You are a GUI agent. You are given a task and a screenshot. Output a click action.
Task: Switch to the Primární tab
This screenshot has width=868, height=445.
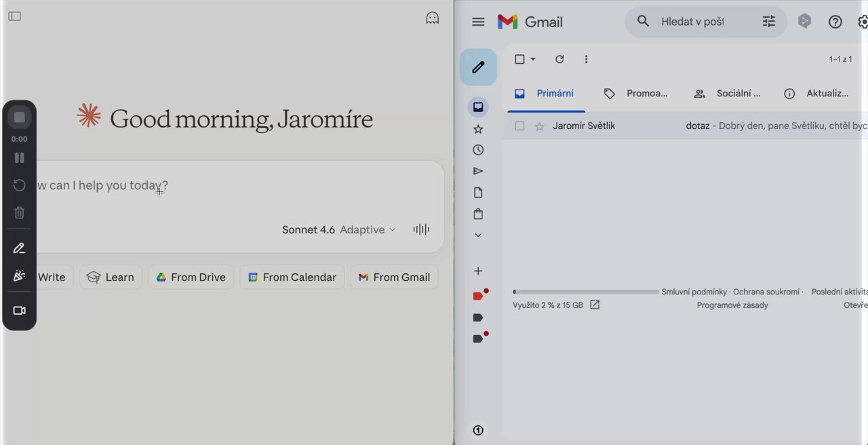point(547,94)
